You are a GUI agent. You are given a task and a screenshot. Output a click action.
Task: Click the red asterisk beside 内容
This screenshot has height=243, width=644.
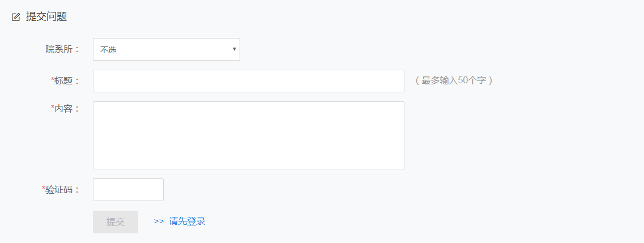(52, 107)
